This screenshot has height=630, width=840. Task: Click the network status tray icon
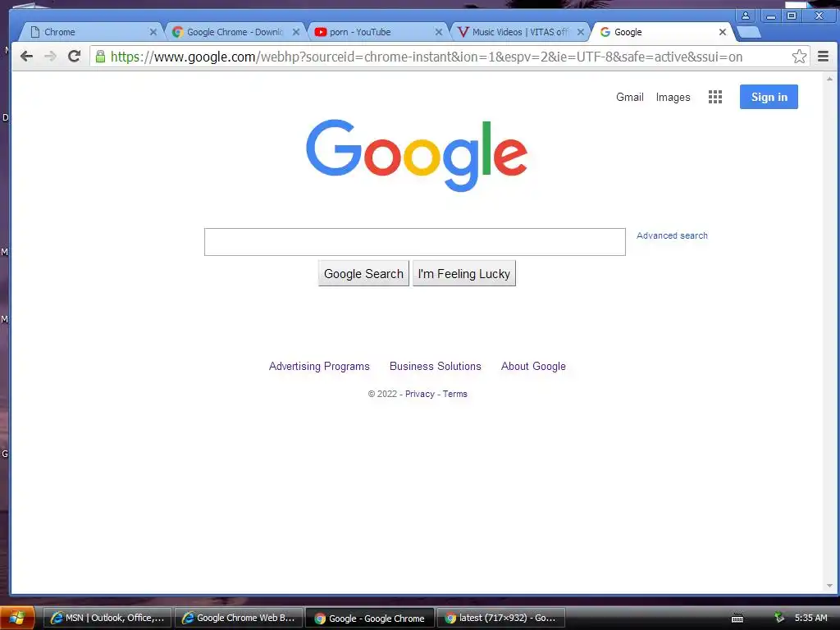[x=779, y=618]
